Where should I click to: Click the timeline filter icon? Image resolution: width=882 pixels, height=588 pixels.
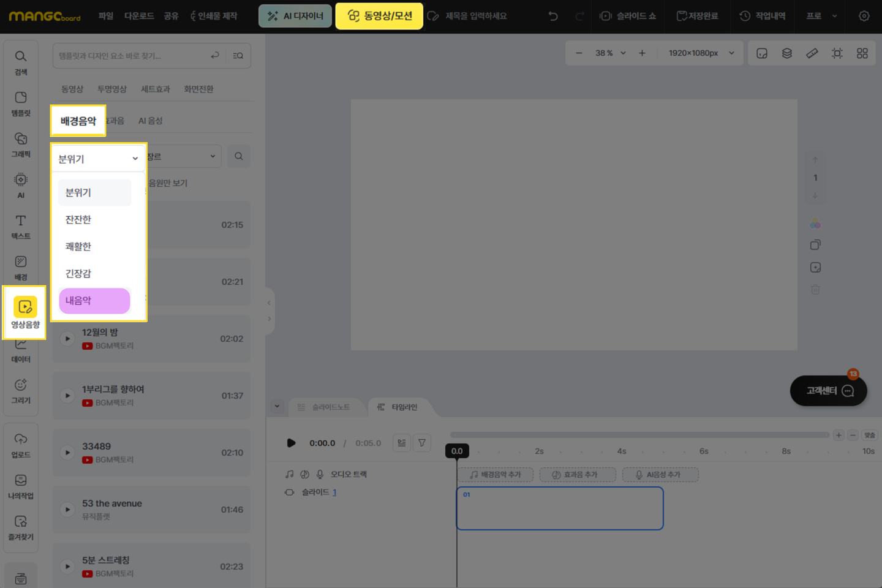[x=422, y=443]
